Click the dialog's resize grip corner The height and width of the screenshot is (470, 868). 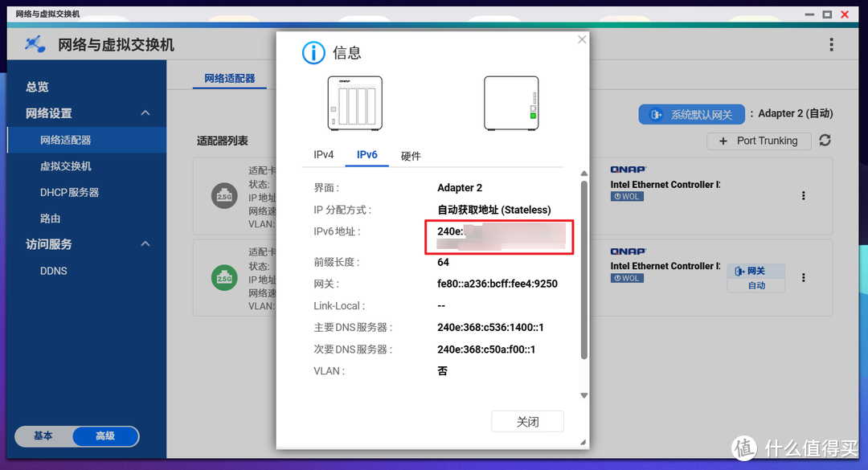(x=583, y=443)
